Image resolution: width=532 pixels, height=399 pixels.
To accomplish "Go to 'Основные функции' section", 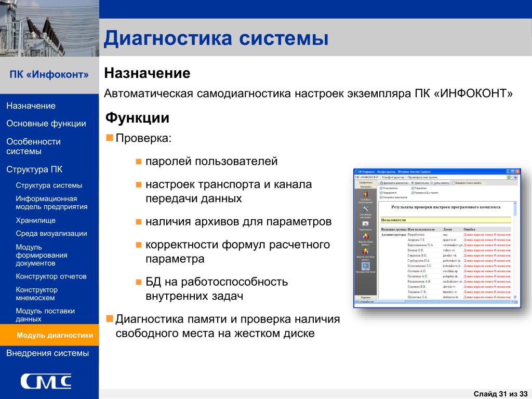I will click(x=46, y=124).
